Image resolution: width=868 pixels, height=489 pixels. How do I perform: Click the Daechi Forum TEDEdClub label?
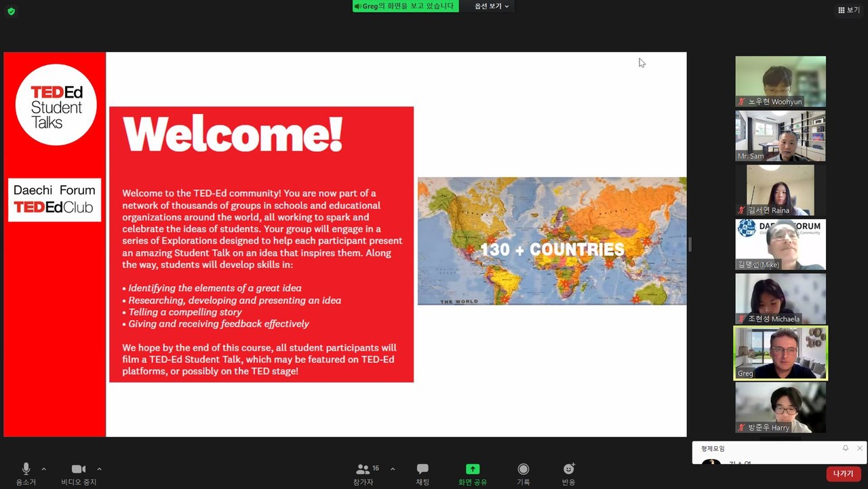(54, 199)
